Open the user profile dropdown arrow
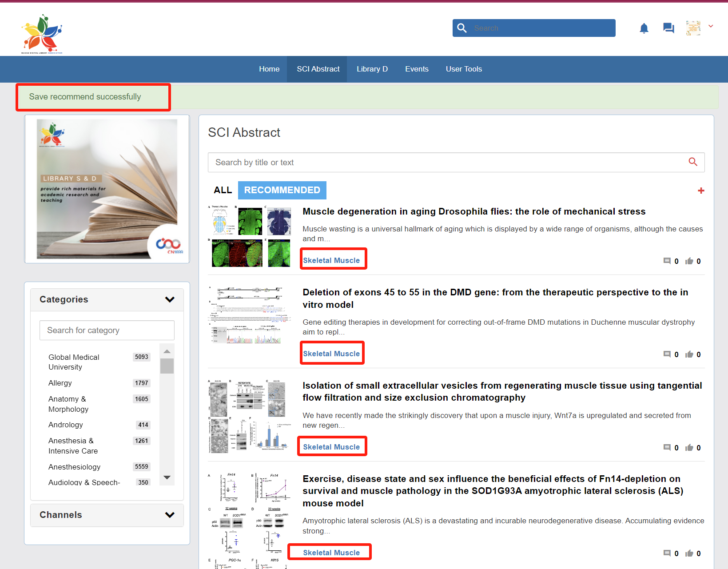The image size is (728, 569). (711, 26)
